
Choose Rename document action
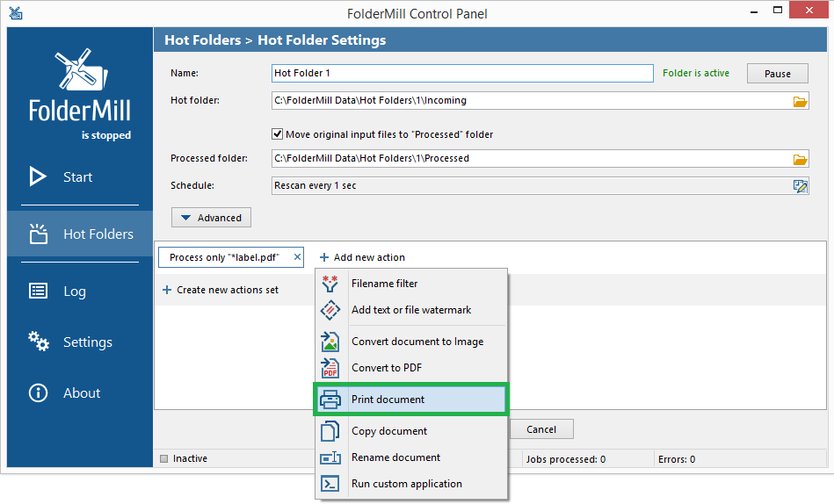coord(411,457)
